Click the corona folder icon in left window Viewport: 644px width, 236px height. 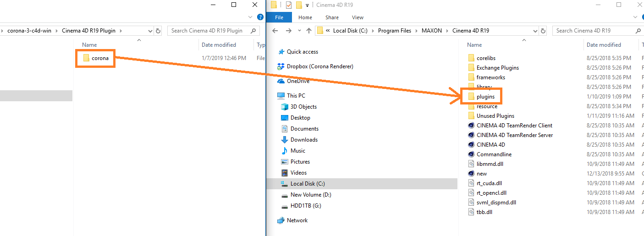(x=86, y=58)
